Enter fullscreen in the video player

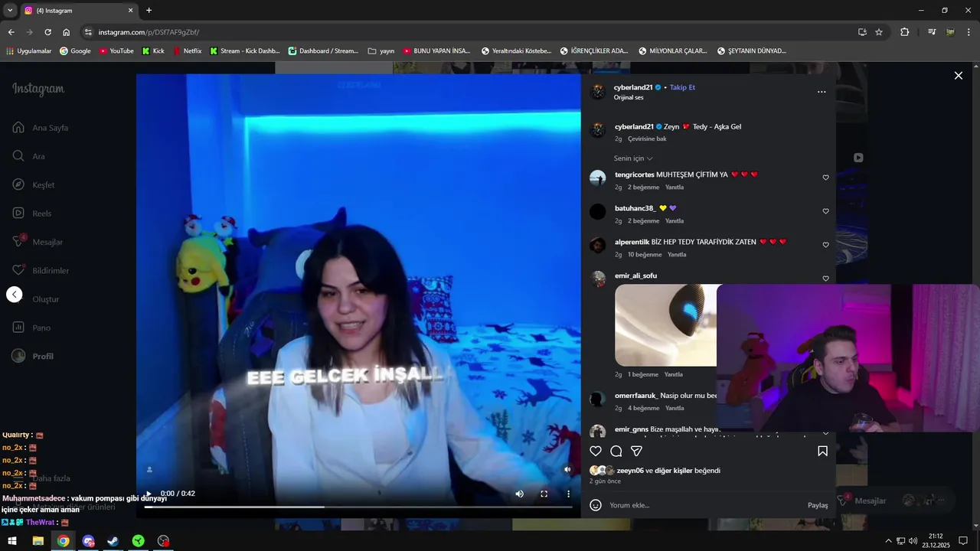coord(544,494)
